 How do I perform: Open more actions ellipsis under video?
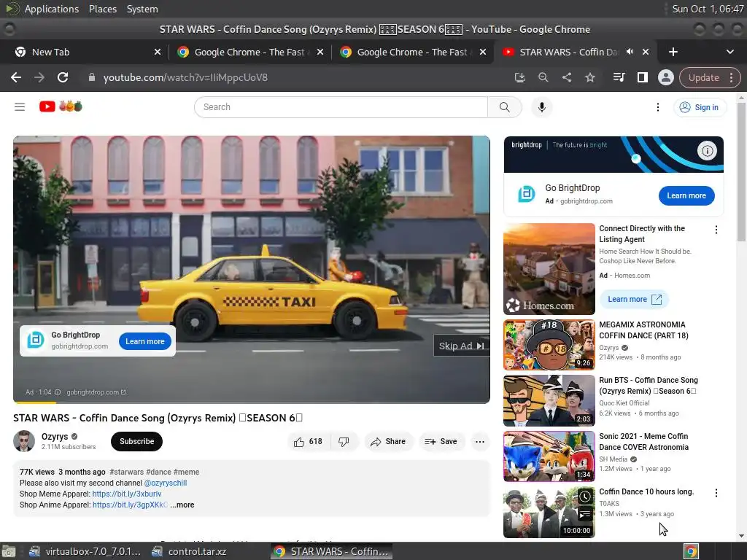pyautogui.click(x=480, y=441)
